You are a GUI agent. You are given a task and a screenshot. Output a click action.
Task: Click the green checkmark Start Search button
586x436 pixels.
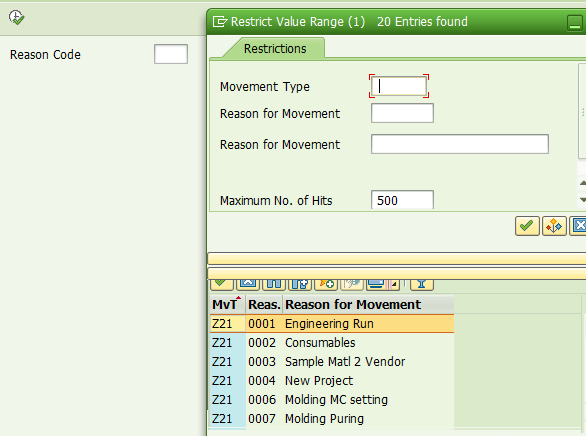click(527, 226)
